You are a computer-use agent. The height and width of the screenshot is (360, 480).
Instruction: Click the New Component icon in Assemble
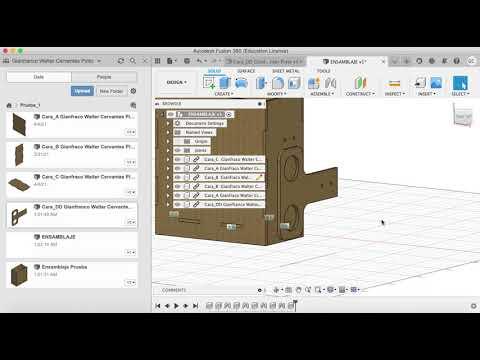pyautogui.click(x=314, y=83)
